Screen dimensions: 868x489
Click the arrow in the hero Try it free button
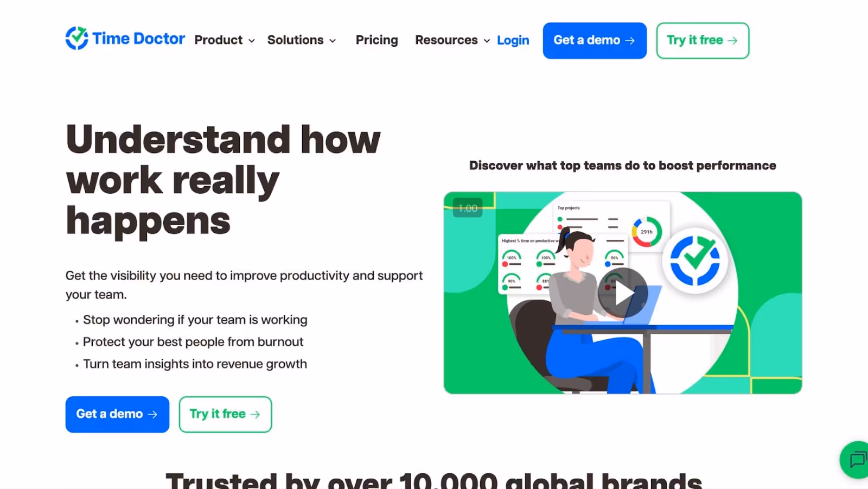255,415
